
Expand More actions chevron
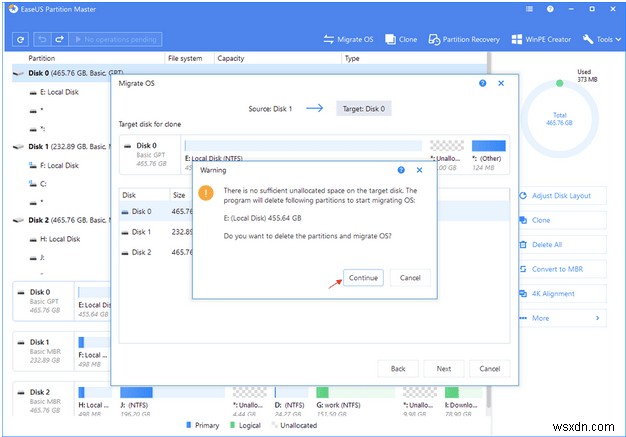coord(597,318)
